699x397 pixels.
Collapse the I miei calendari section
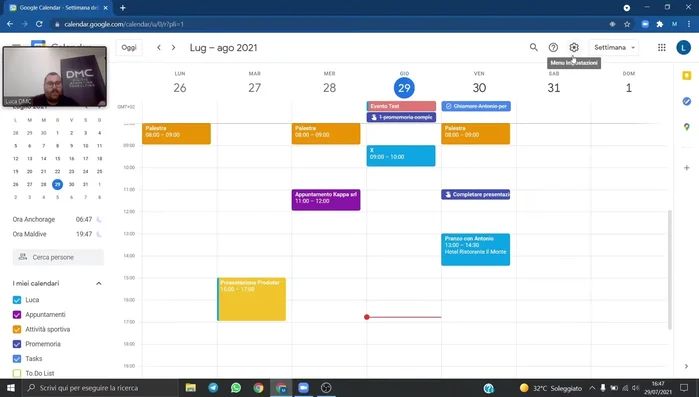coord(99,283)
